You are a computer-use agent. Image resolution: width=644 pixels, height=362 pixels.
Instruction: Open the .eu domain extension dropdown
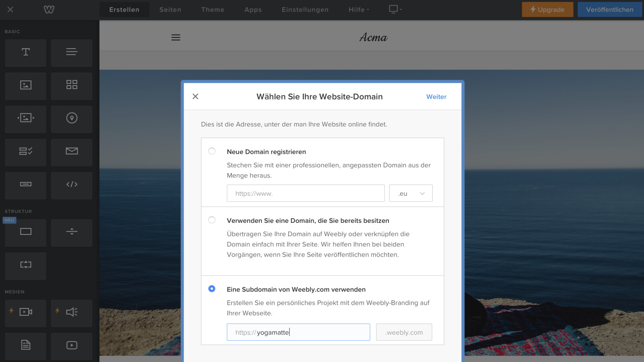pyautogui.click(x=411, y=193)
